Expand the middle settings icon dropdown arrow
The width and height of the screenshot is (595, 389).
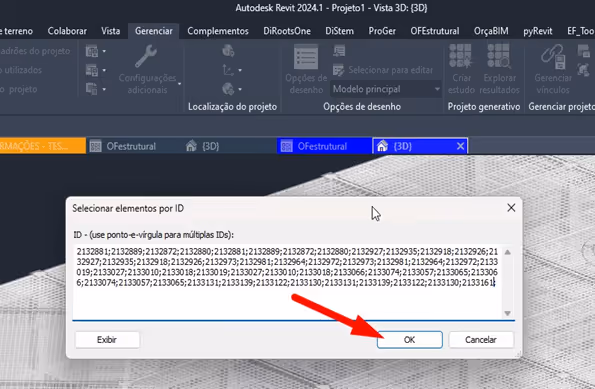pyautogui.click(x=104, y=70)
